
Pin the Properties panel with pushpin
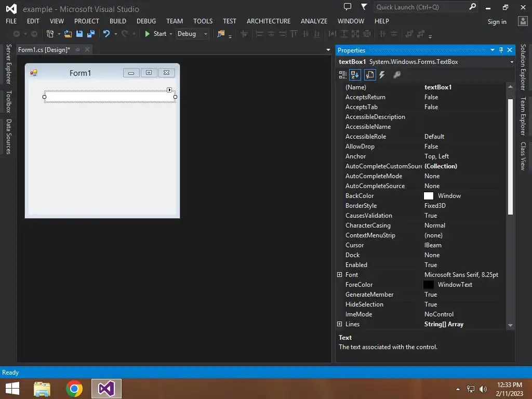point(501,50)
